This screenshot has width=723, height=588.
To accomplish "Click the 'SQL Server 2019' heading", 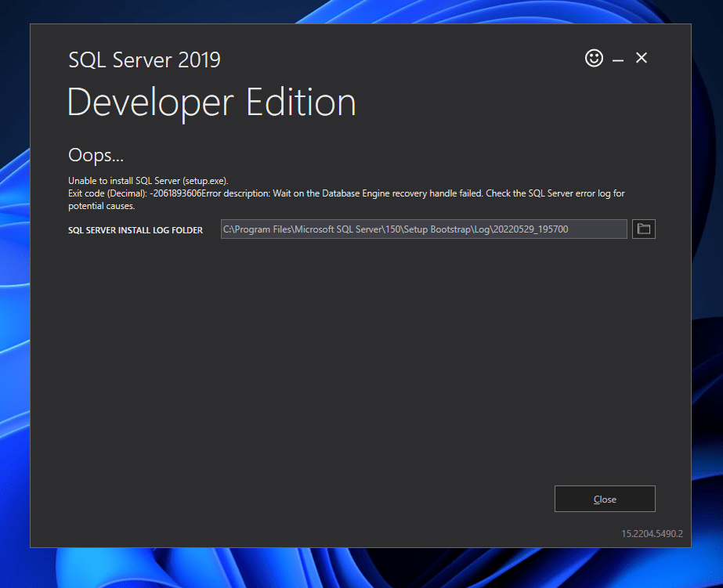I will 144,60.
